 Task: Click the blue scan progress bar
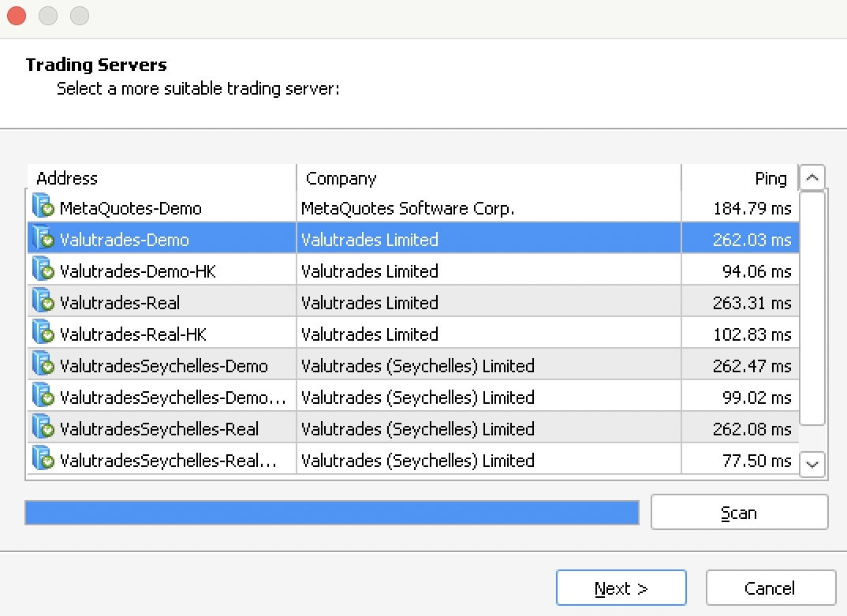tap(331, 513)
